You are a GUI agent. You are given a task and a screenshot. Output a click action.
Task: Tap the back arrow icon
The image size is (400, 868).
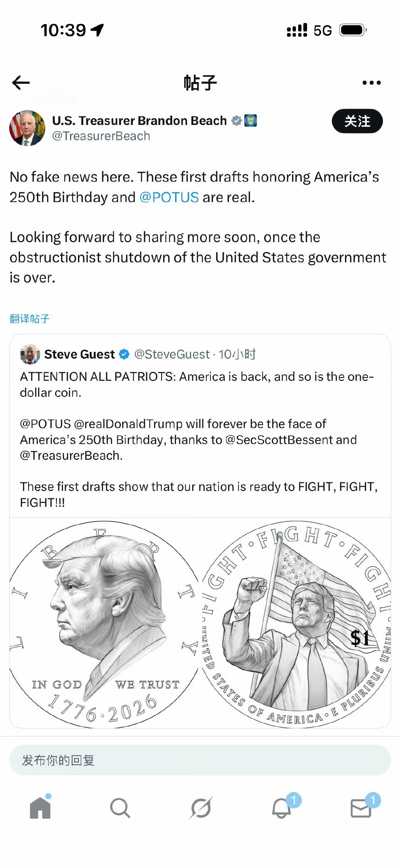[x=21, y=83]
